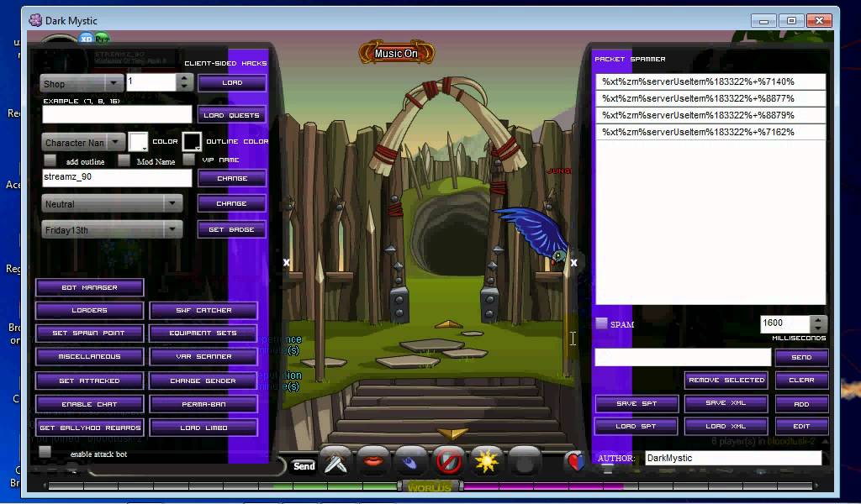Click the crossed swords attack skill icon
This screenshot has height=504, width=861.
coord(336,462)
